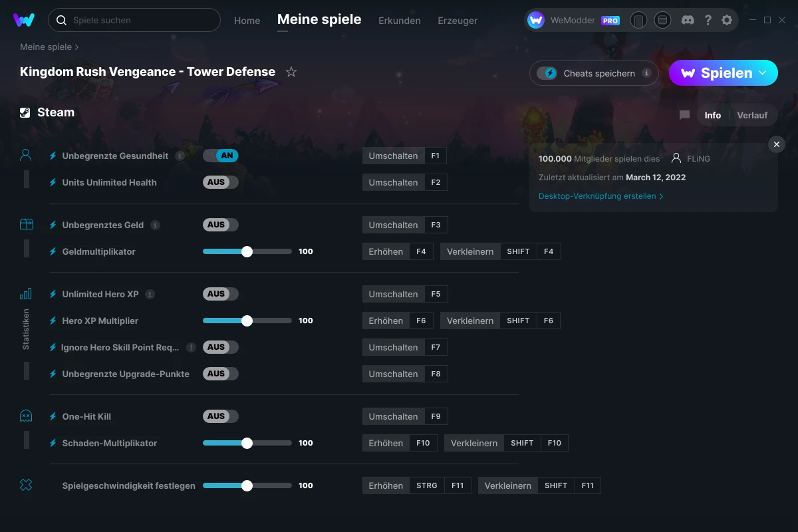Select the ghost enemy category icon
The height and width of the screenshot is (532, 798).
26,416
